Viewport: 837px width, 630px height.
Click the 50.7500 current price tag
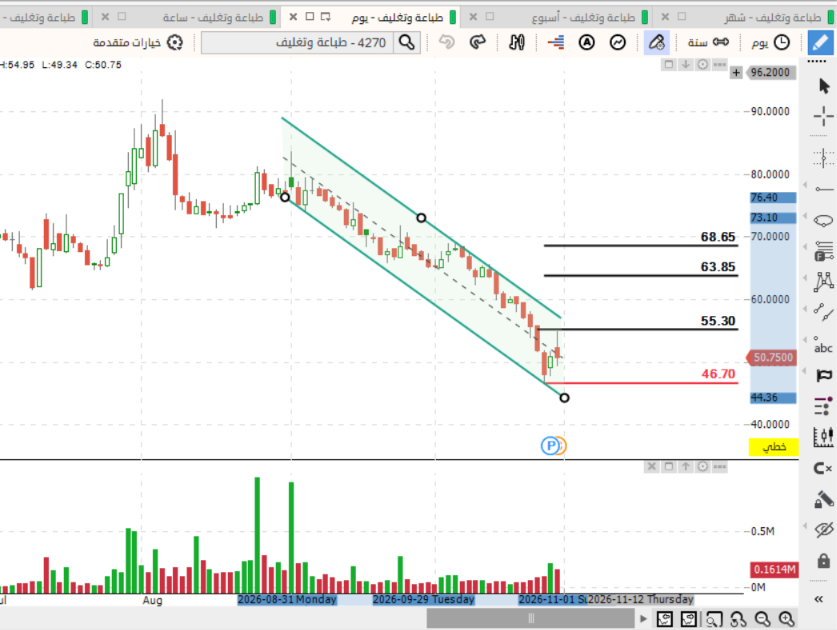coord(772,357)
